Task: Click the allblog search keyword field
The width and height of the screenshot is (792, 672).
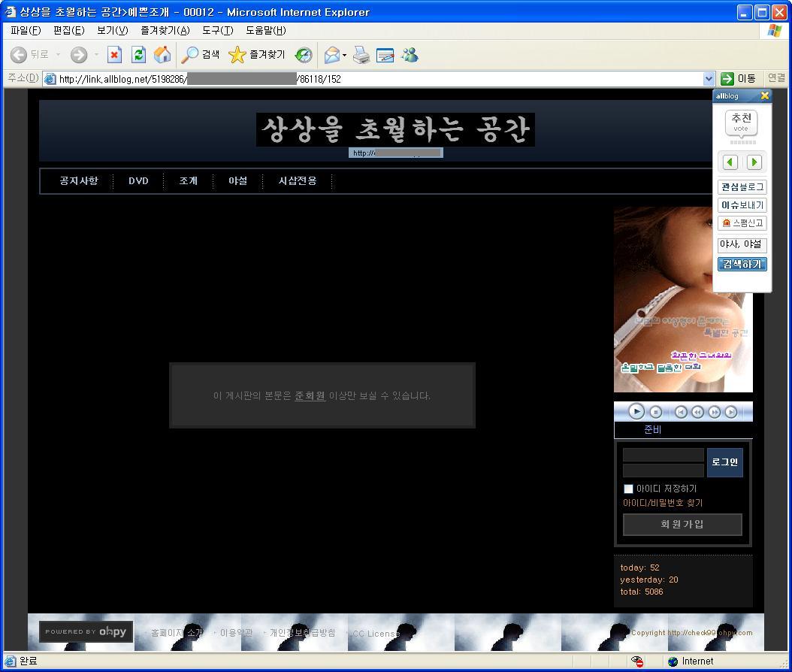Action: pos(742,244)
